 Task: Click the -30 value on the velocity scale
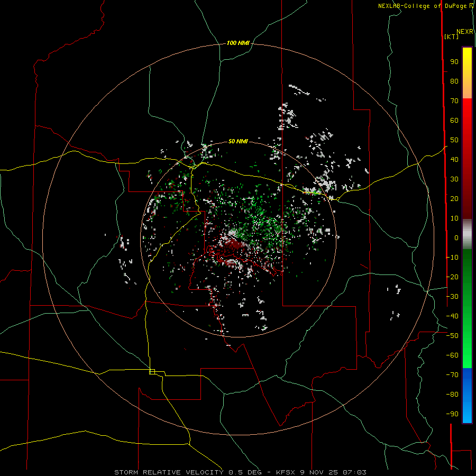[452, 297]
